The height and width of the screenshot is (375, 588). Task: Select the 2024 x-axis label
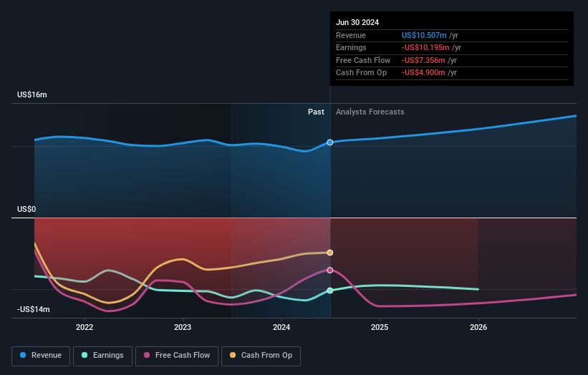pos(281,328)
